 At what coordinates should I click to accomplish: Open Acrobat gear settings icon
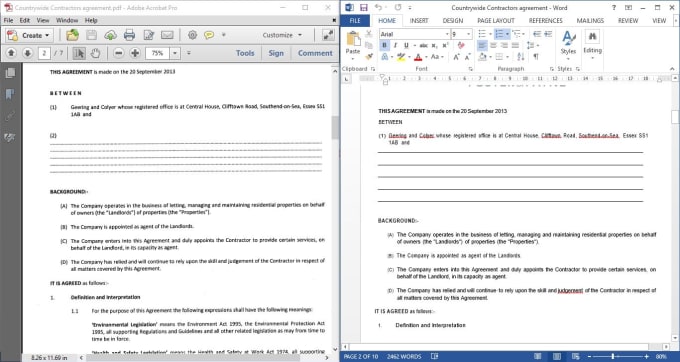point(192,35)
